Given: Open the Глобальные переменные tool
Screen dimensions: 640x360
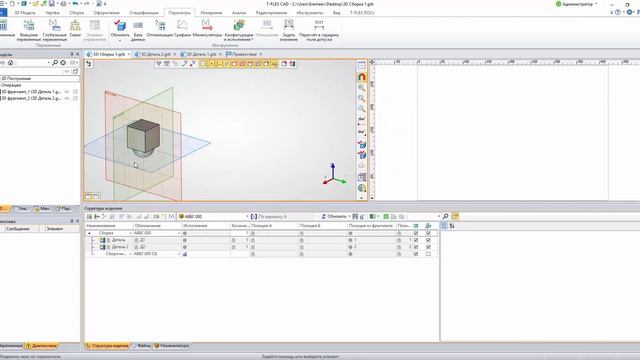Looking at the screenshot, I should coord(54,31).
